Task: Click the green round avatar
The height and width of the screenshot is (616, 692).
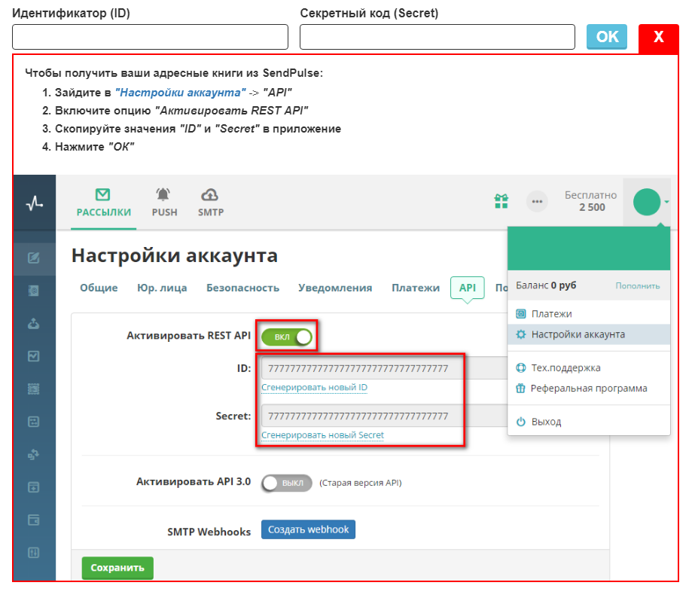Action: click(x=647, y=202)
